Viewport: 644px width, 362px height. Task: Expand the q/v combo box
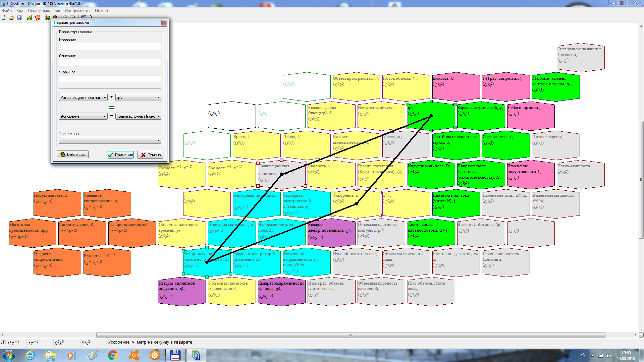(158, 98)
